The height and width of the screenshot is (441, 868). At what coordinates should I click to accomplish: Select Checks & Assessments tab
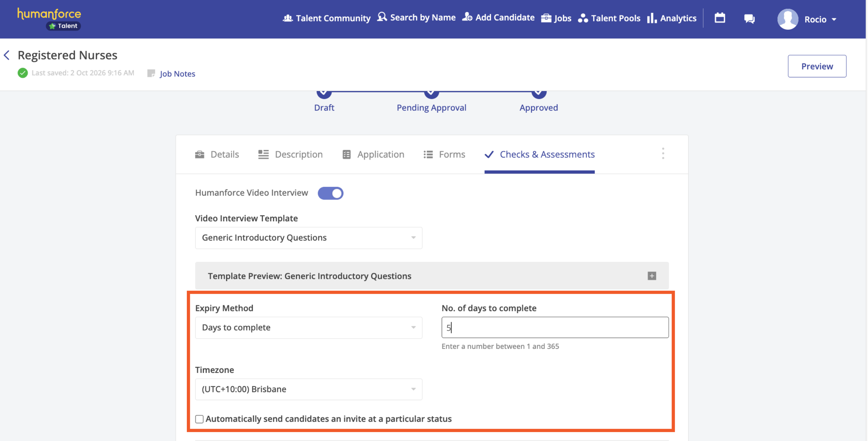tap(539, 154)
